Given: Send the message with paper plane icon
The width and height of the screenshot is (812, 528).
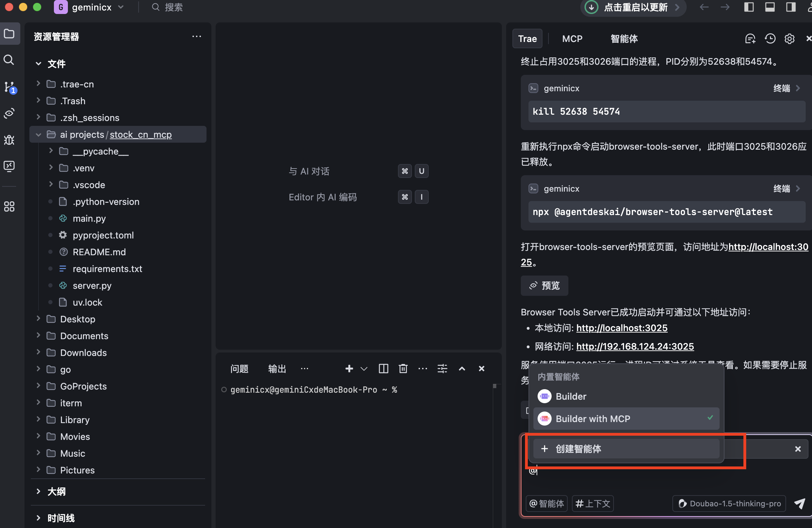Looking at the screenshot, I should tap(799, 504).
